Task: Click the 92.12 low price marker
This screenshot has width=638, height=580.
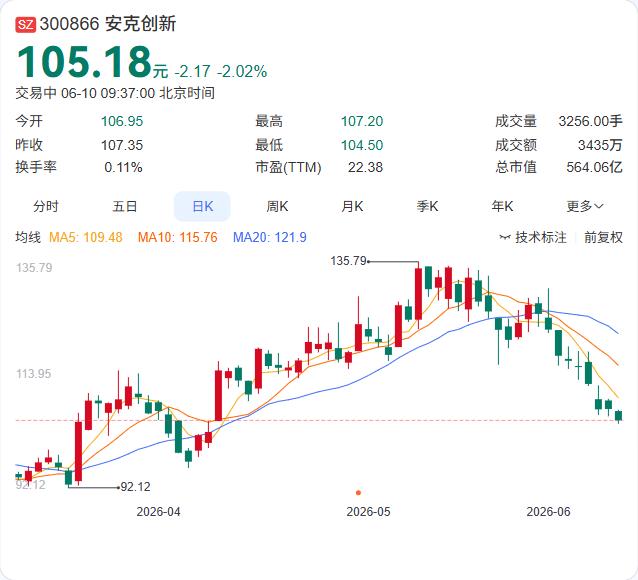Action: [x=135, y=486]
